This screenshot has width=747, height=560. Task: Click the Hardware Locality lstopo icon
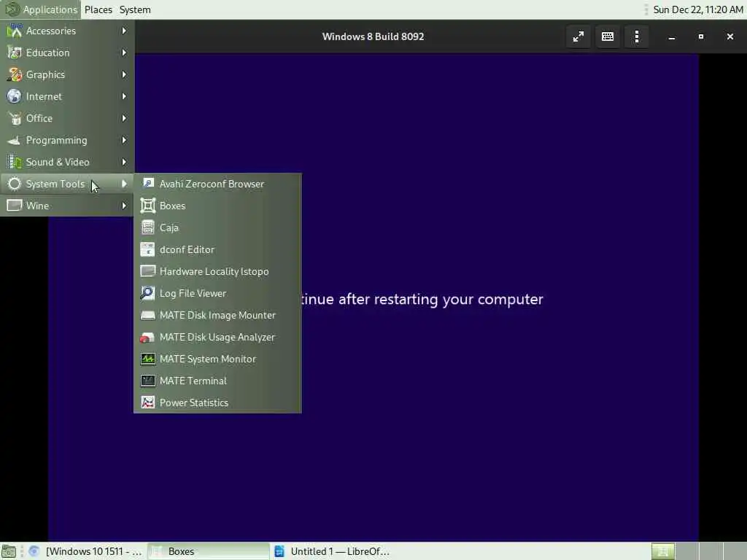[x=147, y=272]
